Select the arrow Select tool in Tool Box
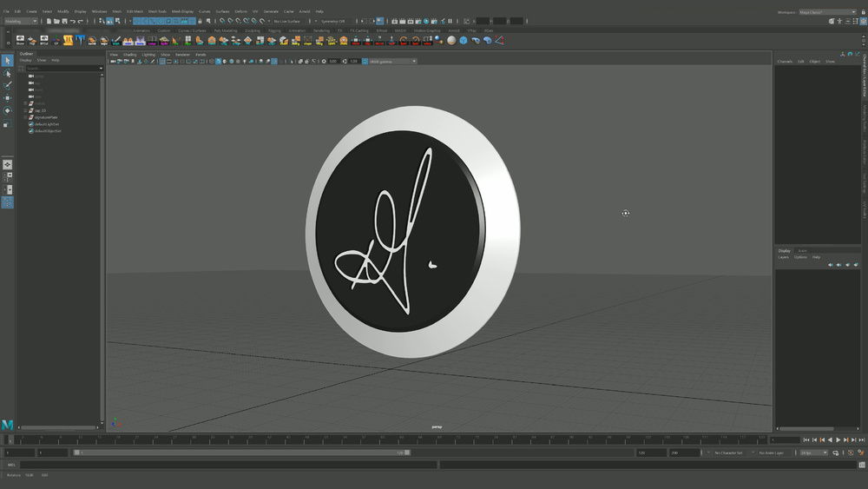 7,60
